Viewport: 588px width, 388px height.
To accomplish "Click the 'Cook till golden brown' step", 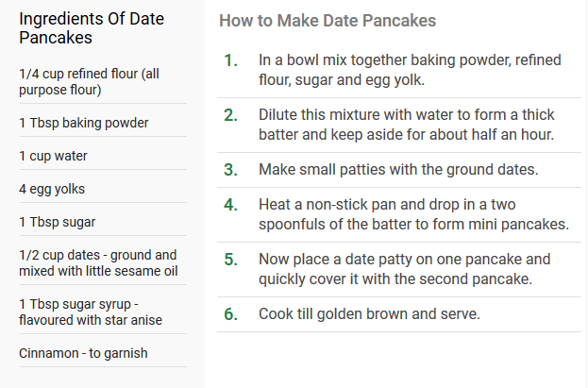I will click(369, 314).
